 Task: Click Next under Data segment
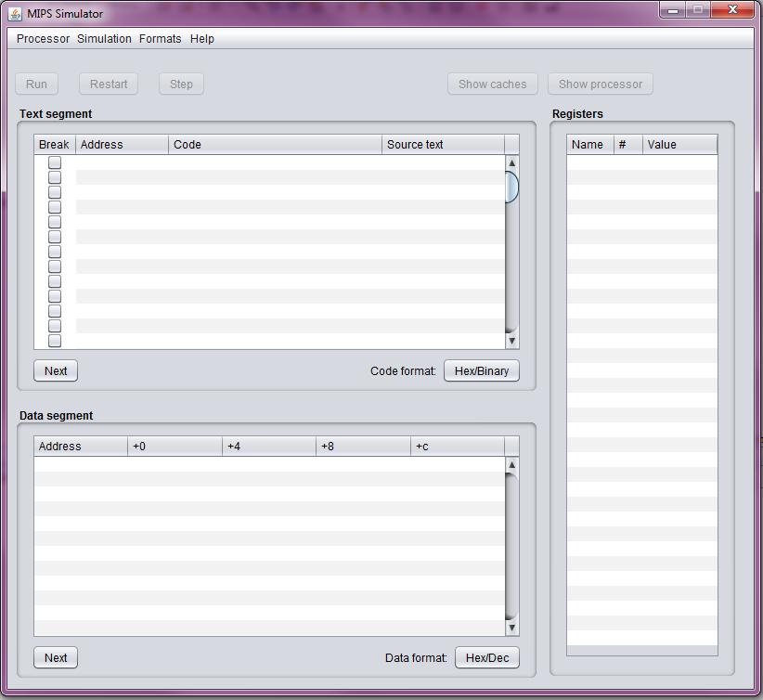[56, 657]
